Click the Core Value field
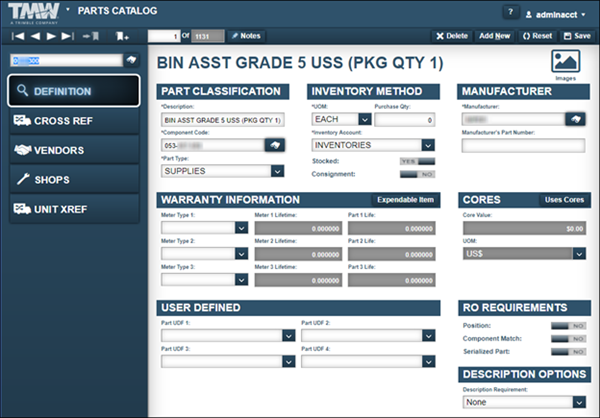 (524, 228)
